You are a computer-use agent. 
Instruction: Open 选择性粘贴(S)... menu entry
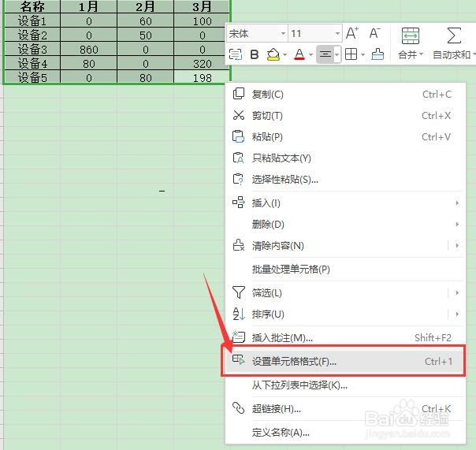pyautogui.click(x=345, y=180)
